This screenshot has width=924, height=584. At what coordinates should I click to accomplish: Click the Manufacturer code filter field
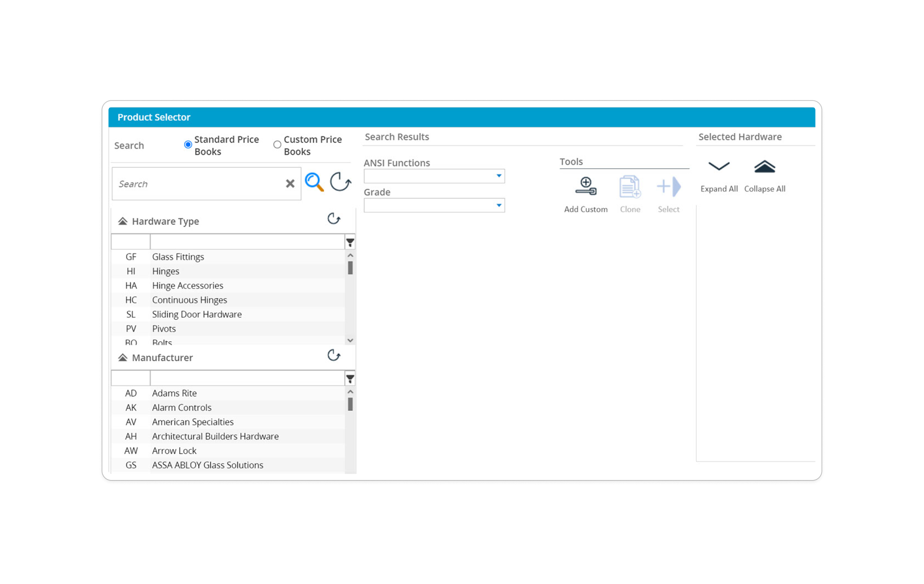[x=131, y=379]
